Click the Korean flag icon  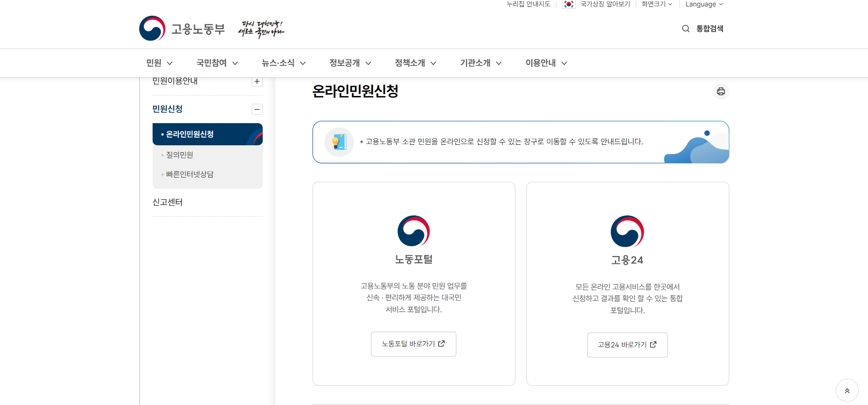coord(569,4)
